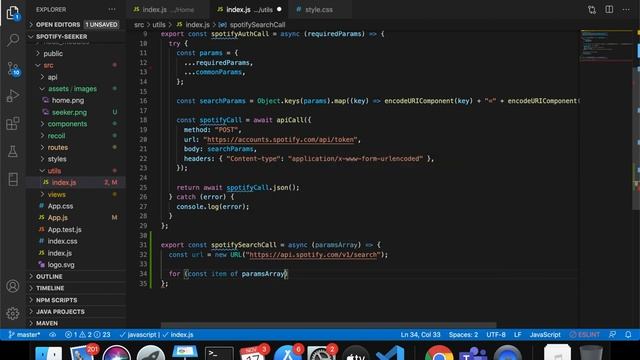Split the editor to the right

coord(609,9)
